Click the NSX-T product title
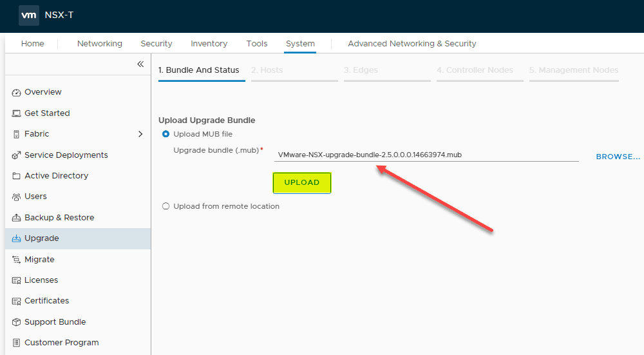Viewport: 644px width, 355px height. coord(59,15)
